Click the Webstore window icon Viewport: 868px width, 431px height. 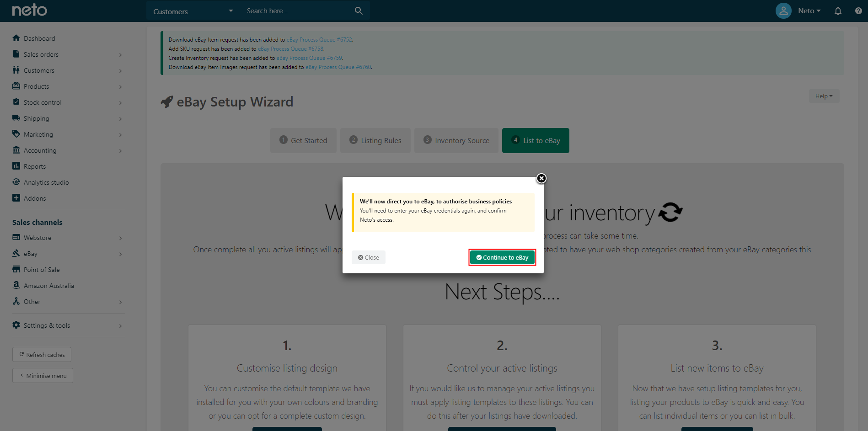point(16,237)
